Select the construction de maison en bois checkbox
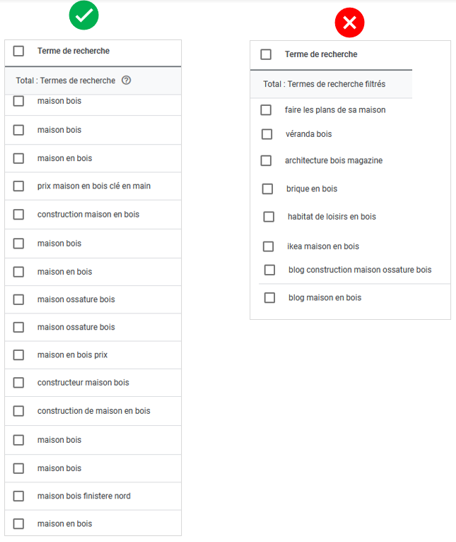This screenshot has height=542, width=456. coord(19,411)
